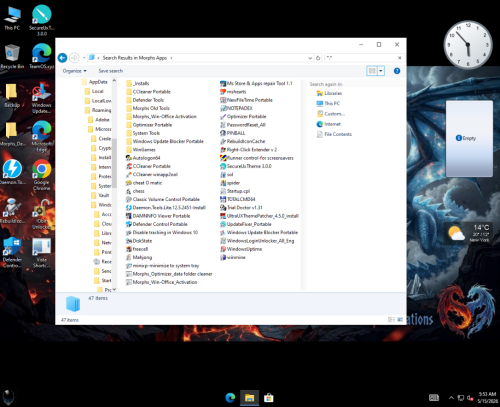This screenshot has width=500, height=407.
Task: Search again on Internet
Action: (x=328, y=124)
